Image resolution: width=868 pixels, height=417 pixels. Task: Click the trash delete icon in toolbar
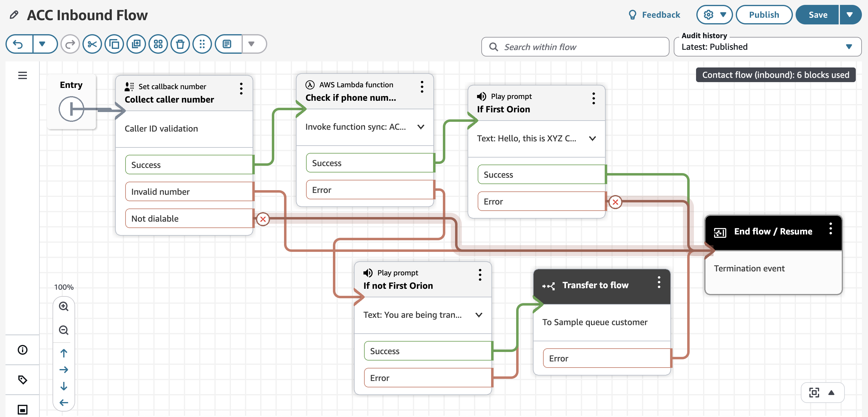(x=180, y=44)
